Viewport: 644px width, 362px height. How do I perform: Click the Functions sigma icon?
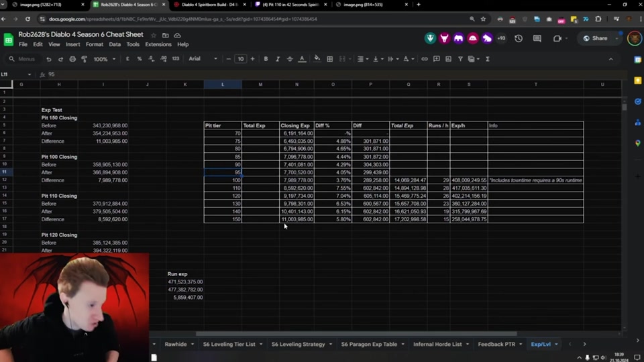pos(488,59)
